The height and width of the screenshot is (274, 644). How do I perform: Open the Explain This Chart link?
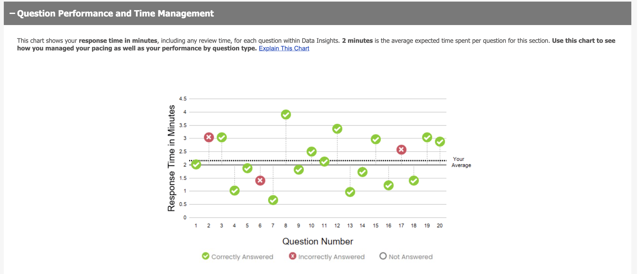tap(284, 49)
